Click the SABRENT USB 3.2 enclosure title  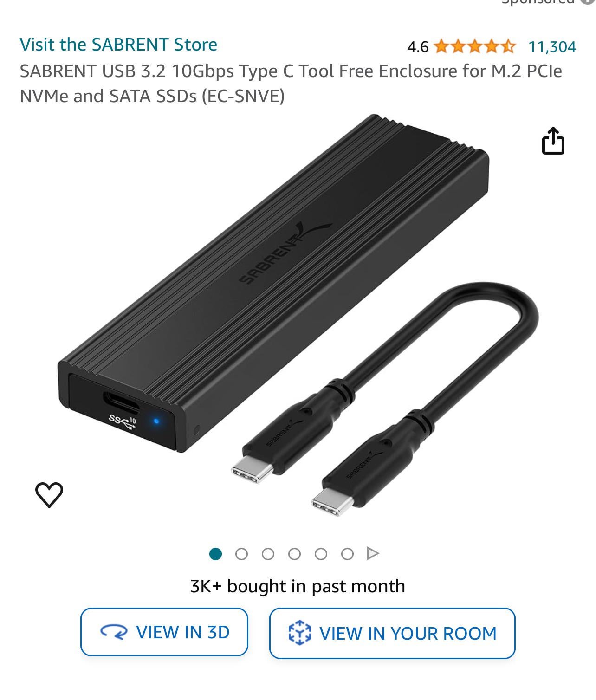[291, 84]
